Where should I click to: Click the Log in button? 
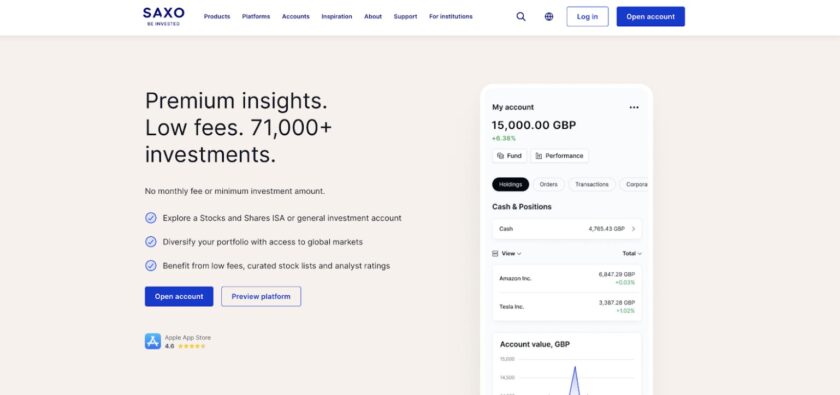coord(587,17)
